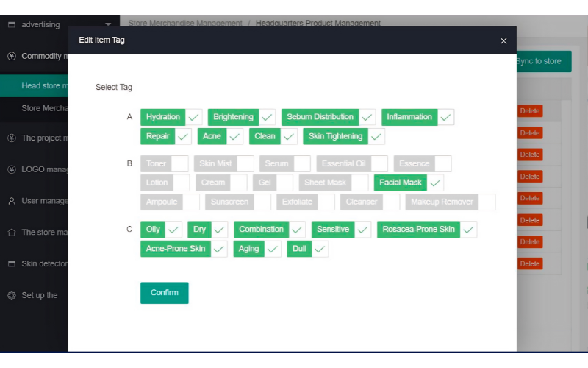Deselect the Rosacea-Prone Skin tag

click(x=427, y=230)
